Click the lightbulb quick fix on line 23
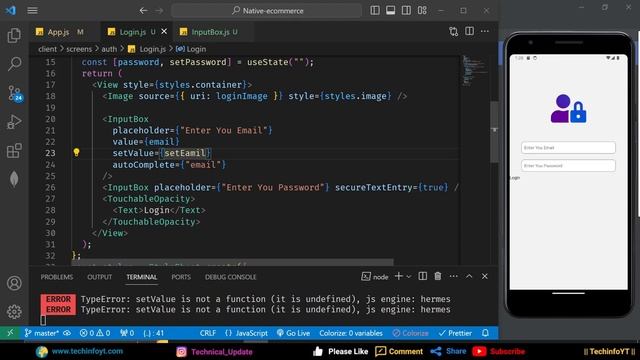 click(76, 152)
